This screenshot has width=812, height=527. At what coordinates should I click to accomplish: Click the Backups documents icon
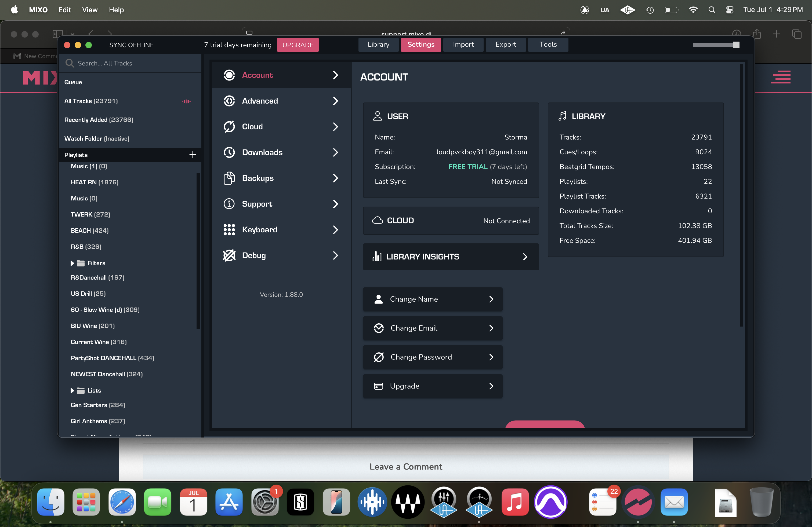pyautogui.click(x=229, y=178)
